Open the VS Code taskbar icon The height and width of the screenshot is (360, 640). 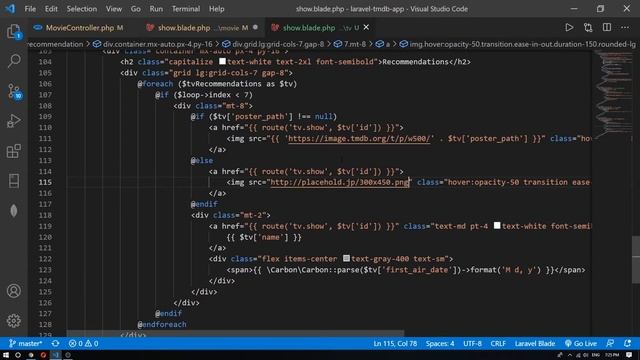coord(56,355)
